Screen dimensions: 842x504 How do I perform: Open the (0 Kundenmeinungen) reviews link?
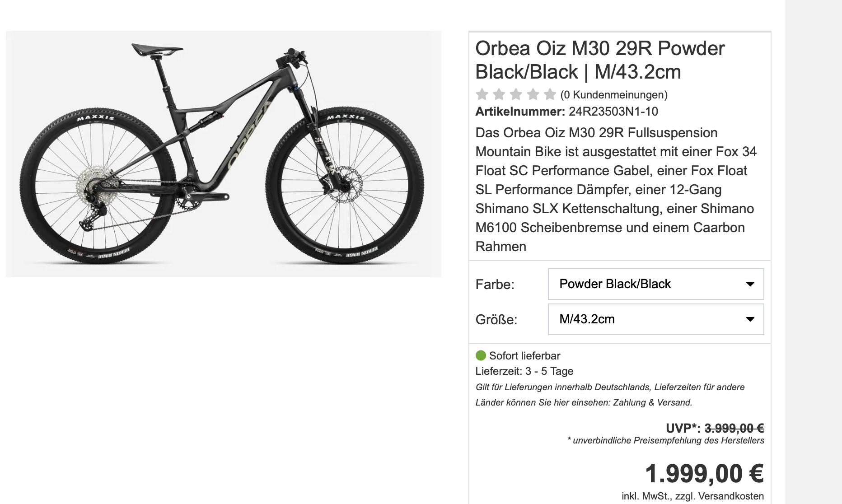tap(614, 95)
